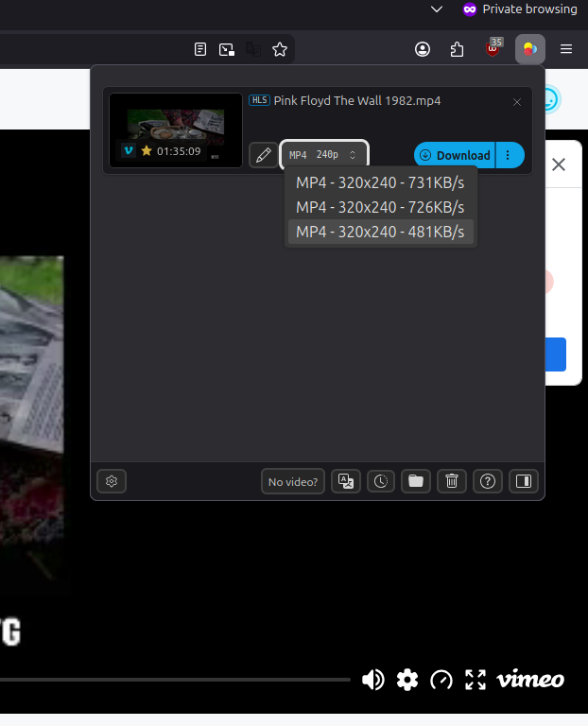588x726 pixels.
Task: Dismiss Pink Floyd The Wall entry
Action: 517,102
